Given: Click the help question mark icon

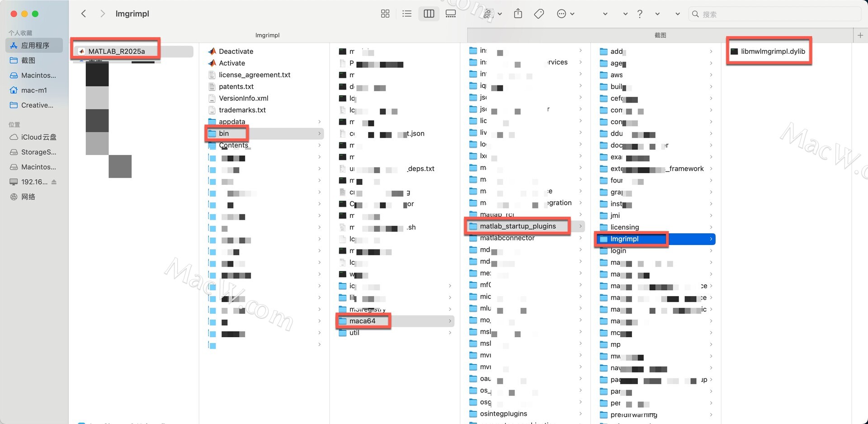Looking at the screenshot, I should [640, 14].
